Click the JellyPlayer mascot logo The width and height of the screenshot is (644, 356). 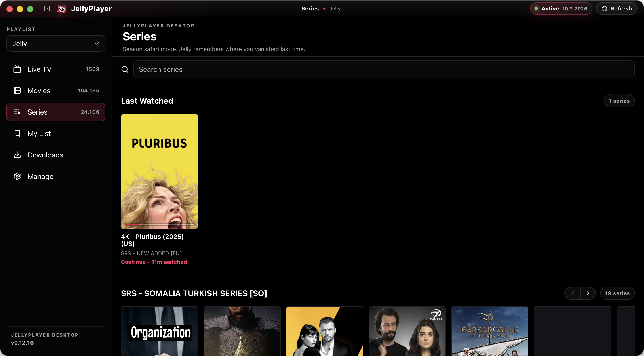(61, 9)
